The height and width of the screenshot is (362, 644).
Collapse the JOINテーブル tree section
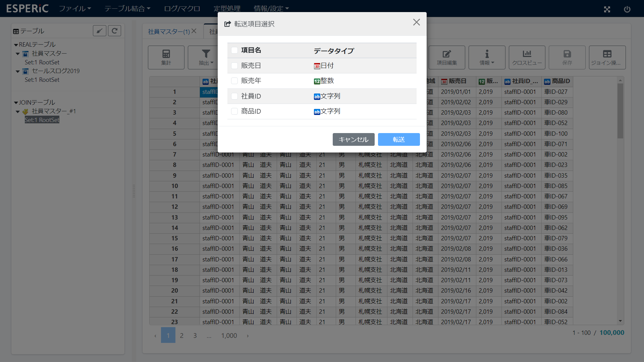point(16,103)
